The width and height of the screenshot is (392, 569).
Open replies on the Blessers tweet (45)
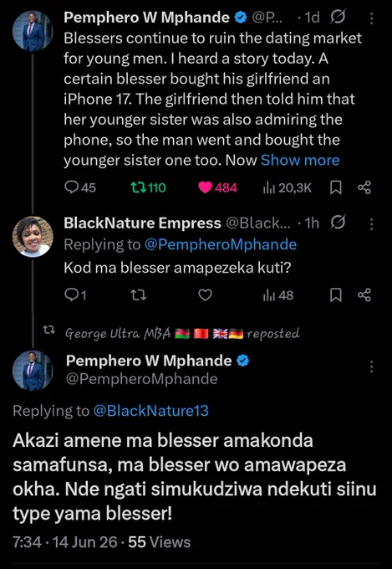click(79, 187)
